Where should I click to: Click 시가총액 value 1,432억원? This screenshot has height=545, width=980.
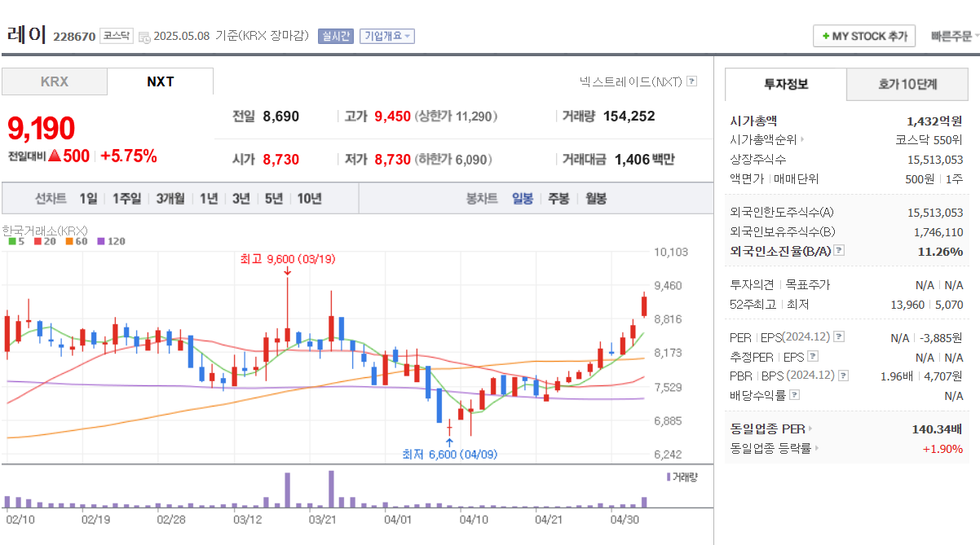[x=934, y=121]
